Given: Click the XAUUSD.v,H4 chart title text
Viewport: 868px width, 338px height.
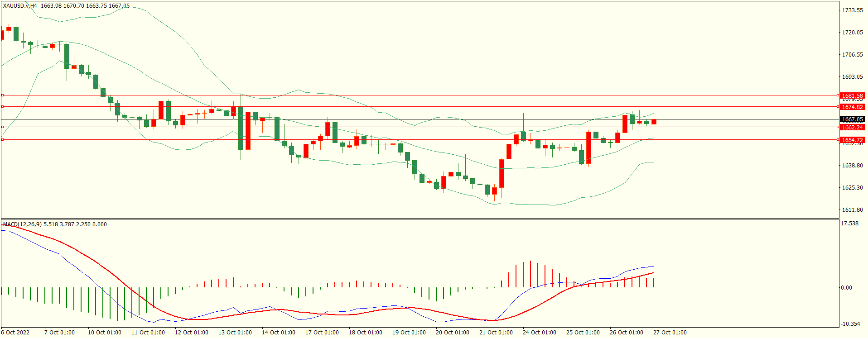Looking at the screenshot, I should (20, 6).
